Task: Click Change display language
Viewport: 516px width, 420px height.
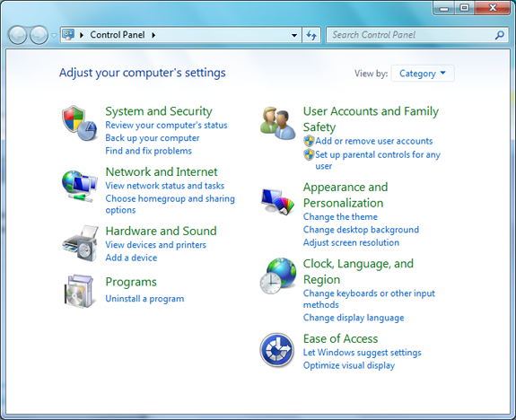Action: pyautogui.click(x=354, y=318)
